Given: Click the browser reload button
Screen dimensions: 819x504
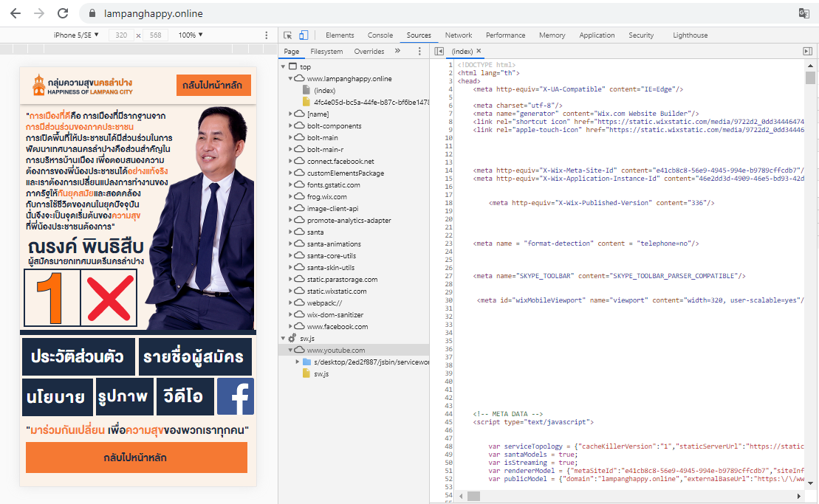Looking at the screenshot, I should click(63, 13).
